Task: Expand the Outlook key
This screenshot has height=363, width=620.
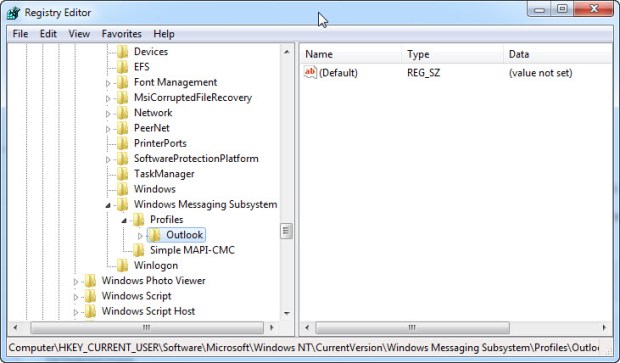Action: tap(140, 236)
